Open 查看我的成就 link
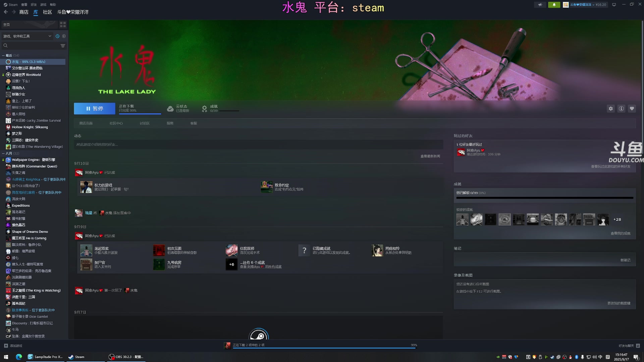The height and width of the screenshot is (362, 644). point(621,234)
